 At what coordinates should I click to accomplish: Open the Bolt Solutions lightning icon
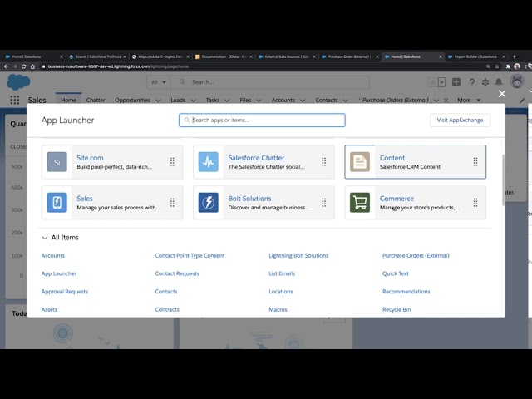(209, 203)
